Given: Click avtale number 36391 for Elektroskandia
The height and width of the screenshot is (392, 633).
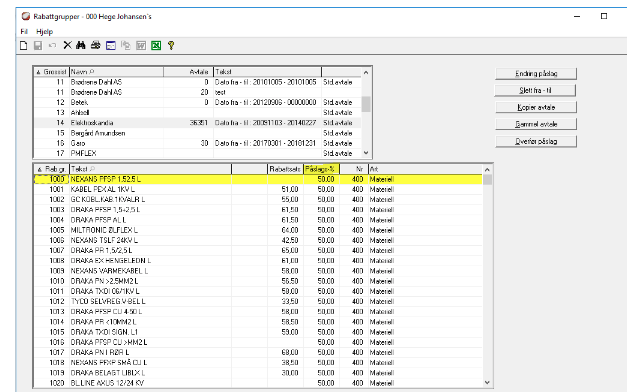Looking at the screenshot, I should pyautogui.click(x=199, y=123).
